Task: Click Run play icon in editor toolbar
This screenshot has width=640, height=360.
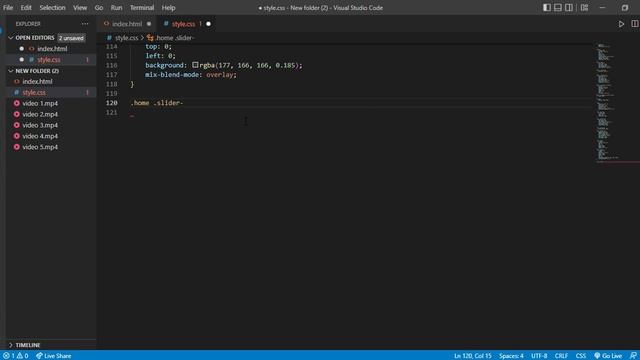Action: [621, 24]
